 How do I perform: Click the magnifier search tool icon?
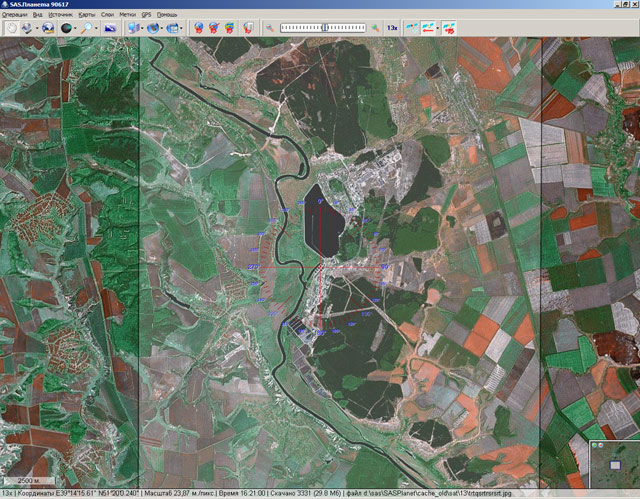[x=88, y=29]
